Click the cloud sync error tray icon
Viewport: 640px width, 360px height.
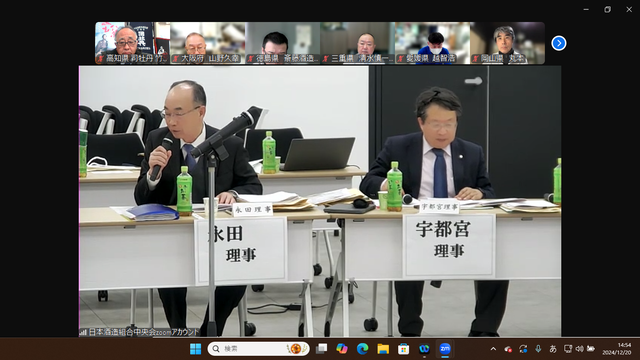508,349
